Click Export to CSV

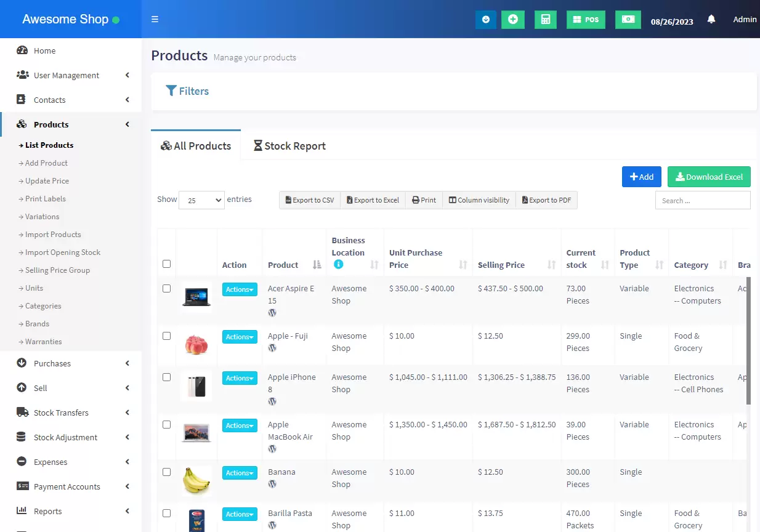tap(310, 200)
